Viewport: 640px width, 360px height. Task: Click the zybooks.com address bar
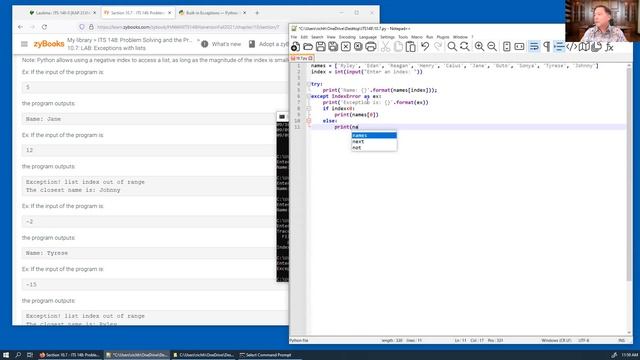tap(188, 27)
